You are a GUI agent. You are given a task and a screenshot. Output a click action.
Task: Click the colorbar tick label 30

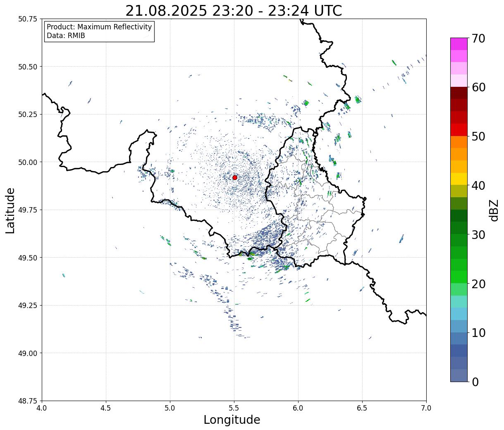coord(478,235)
